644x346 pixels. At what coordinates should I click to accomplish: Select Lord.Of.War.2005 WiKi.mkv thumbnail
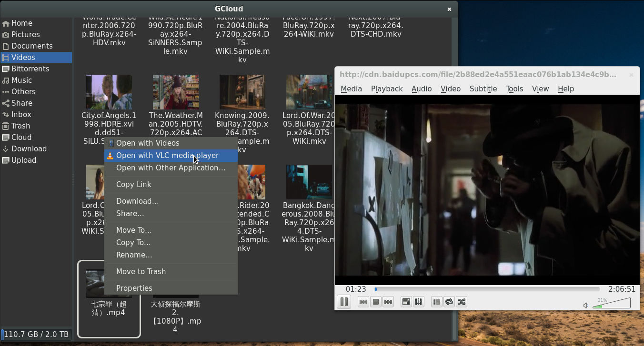coord(309,92)
